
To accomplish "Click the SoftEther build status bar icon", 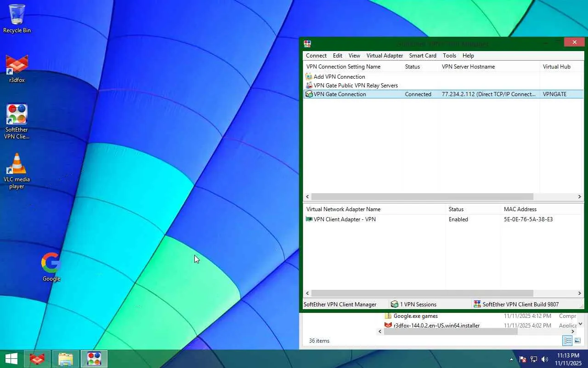I will click(x=477, y=304).
